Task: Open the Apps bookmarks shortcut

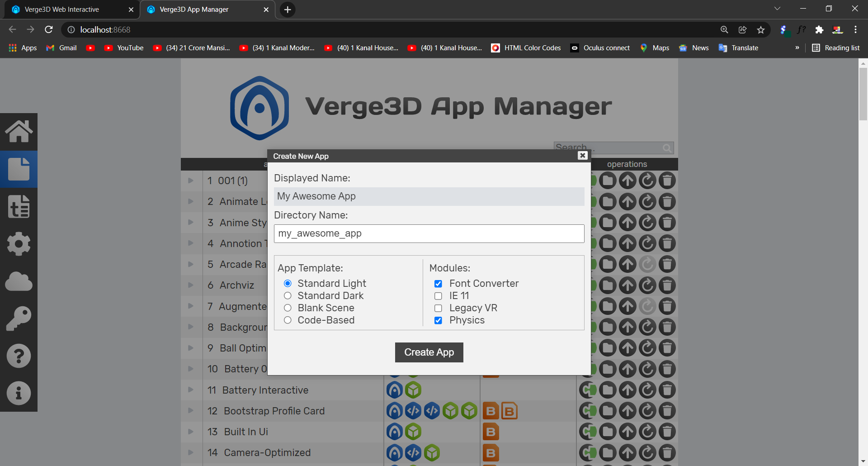Action: click(23, 48)
